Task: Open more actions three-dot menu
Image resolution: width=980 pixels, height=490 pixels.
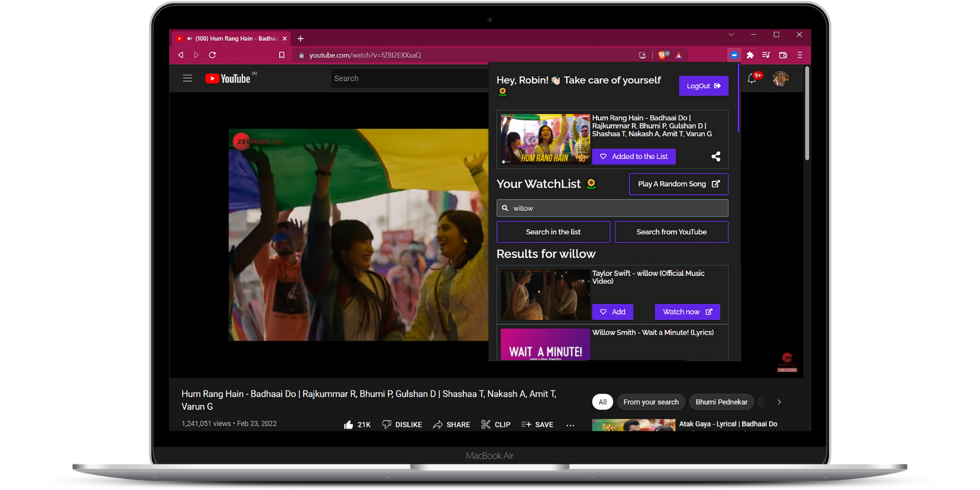Action: 570,425
